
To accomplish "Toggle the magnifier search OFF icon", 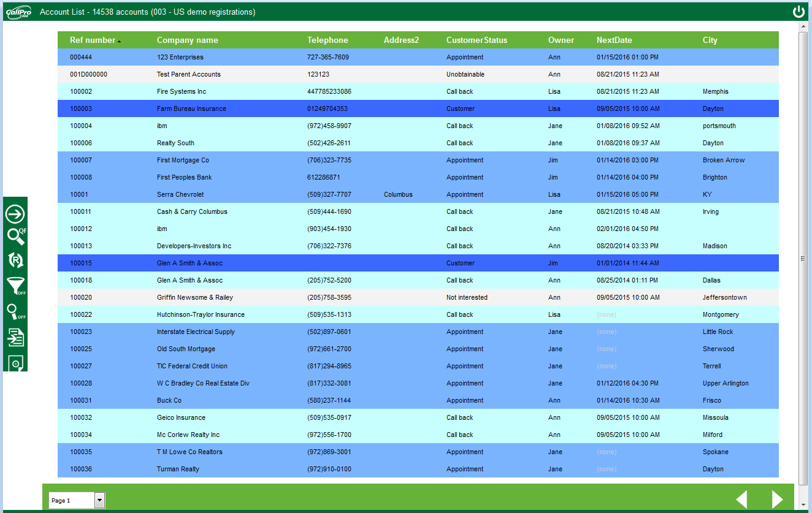I will tap(16, 311).
